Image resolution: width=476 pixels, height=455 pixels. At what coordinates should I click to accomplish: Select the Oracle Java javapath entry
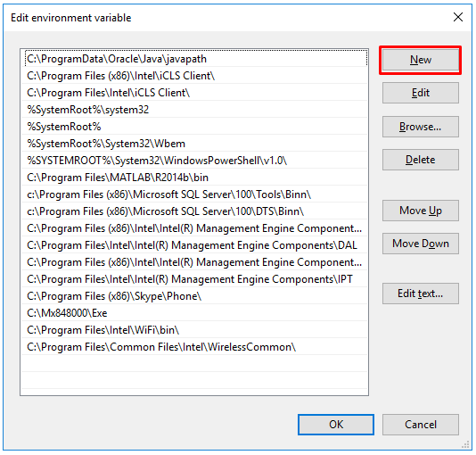click(194, 59)
